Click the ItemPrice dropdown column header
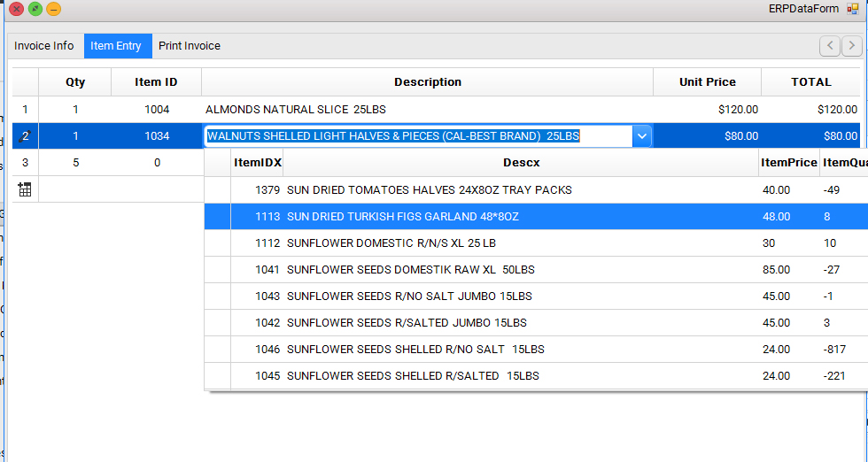 click(x=789, y=163)
